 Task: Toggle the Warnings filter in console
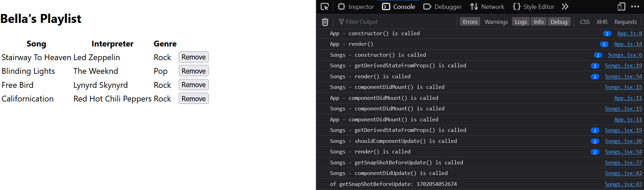pyautogui.click(x=496, y=22)
